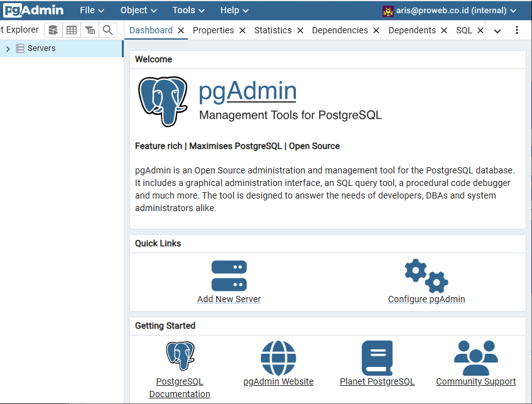
Task: Close the Properties tab
Action: click(x=242, y=31)
